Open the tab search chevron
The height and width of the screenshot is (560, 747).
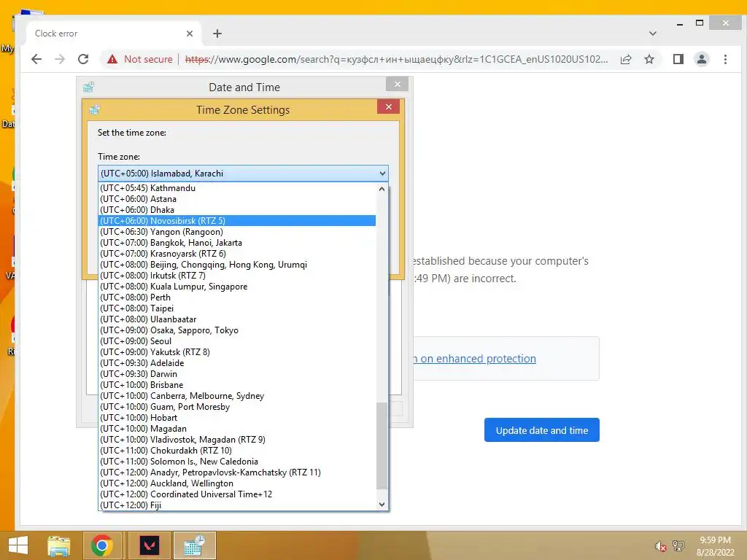click(653, 34)
